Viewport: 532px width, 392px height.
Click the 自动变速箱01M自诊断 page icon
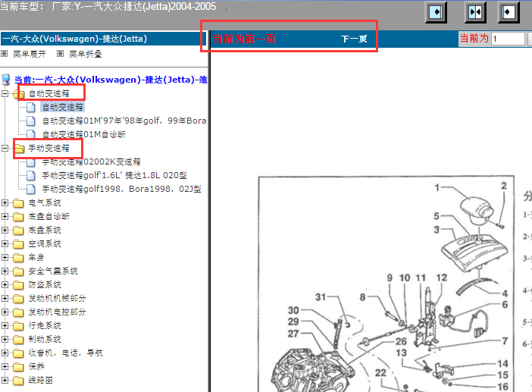31,135
